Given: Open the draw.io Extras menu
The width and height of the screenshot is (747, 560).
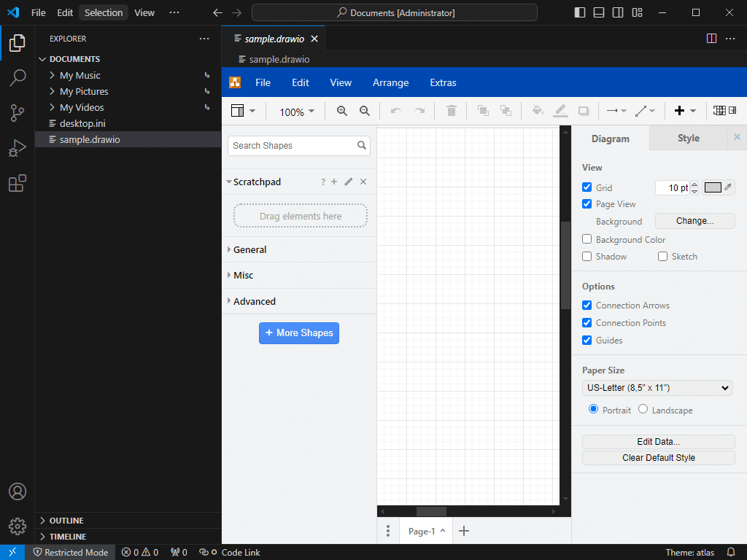Looking at the screenshot, I should point(443,82).
